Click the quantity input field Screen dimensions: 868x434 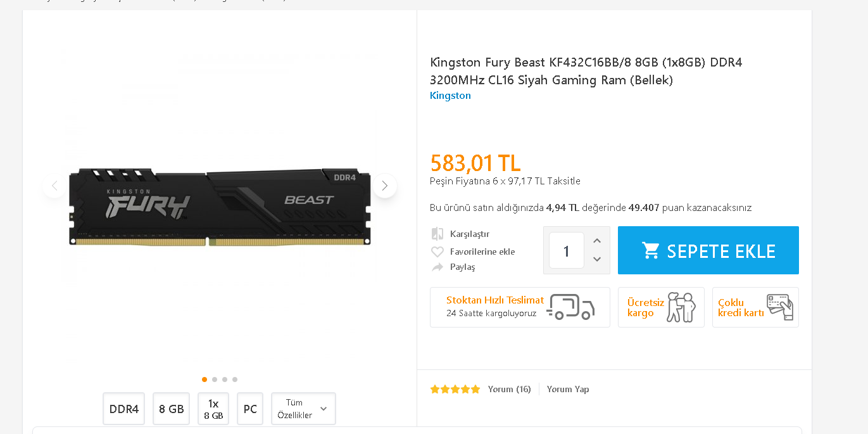(566, 250)
